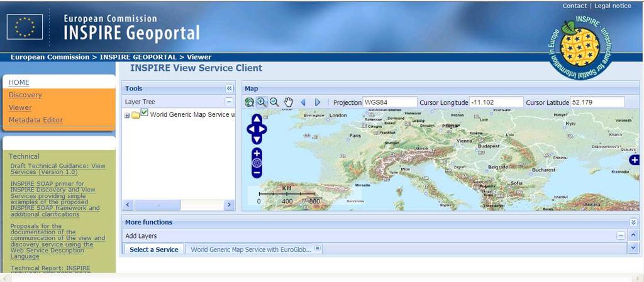644x282 pixels.
Task: Select the zoom-in magnifier tool
Action: pyautogui.click(x=262, y=102)
